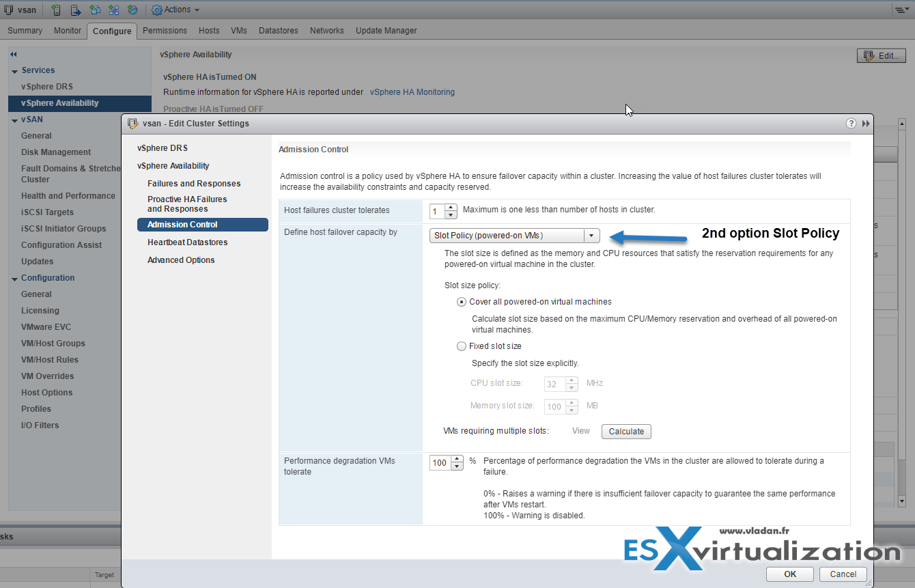Open the panel options menu icon at top right

pos(902,10)
